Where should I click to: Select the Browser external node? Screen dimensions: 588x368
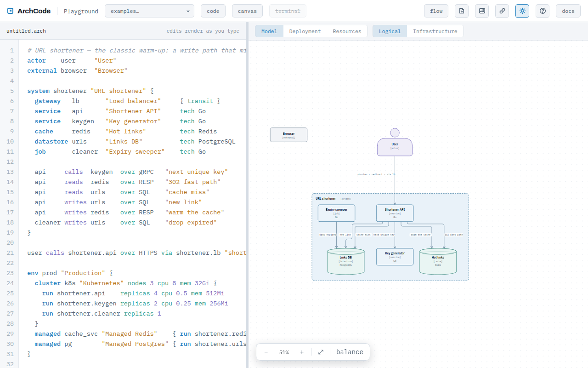tap(288, 135)
